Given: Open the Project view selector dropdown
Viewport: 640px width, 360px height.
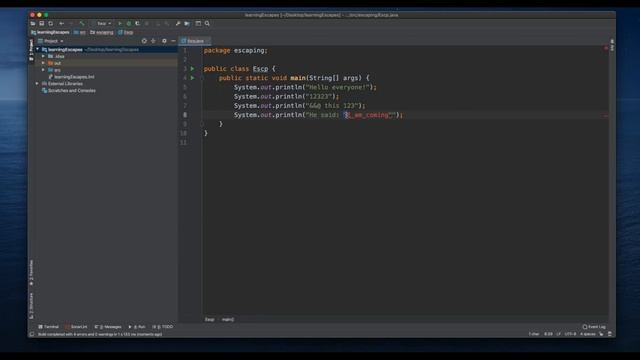Looking at the screenshot, I should tap(51, 41).
